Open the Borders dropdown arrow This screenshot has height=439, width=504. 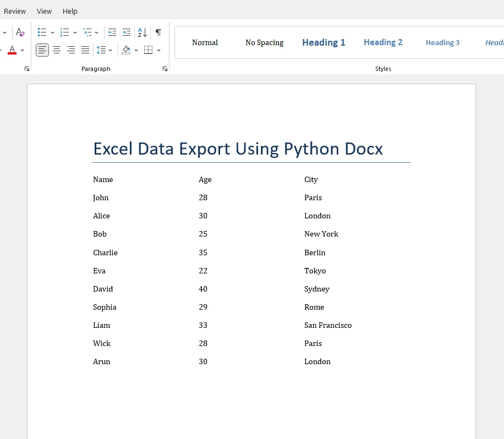159,50
